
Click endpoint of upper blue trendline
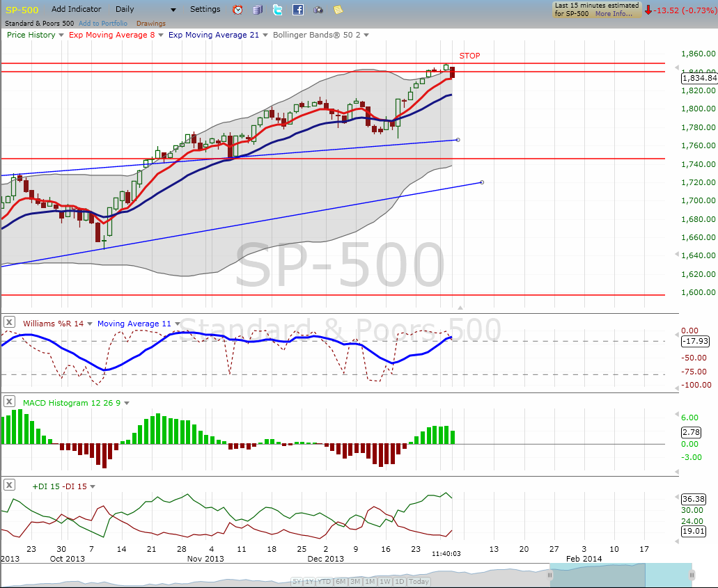(x=458, y=140)
